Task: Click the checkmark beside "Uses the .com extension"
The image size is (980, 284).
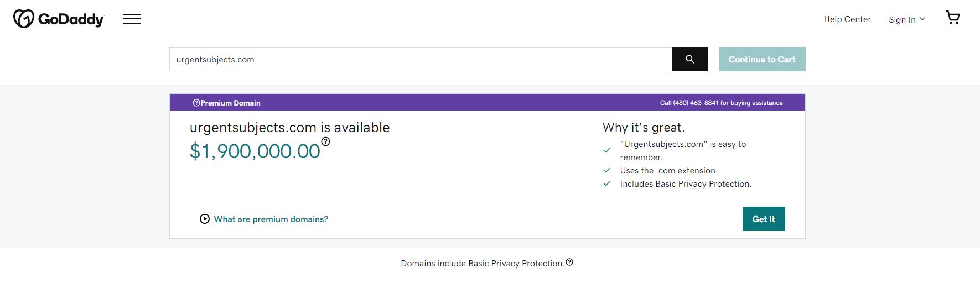Action: [x=607, y=170]
